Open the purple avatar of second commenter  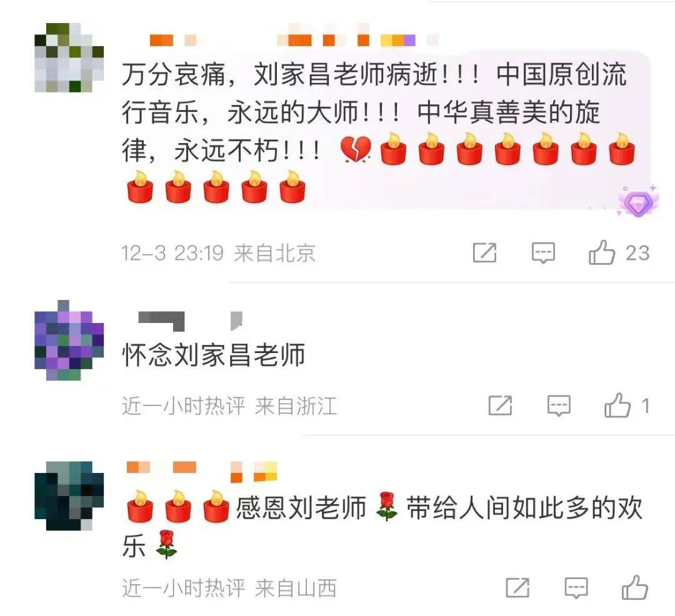pyautogui.click(x=69, y=340)
